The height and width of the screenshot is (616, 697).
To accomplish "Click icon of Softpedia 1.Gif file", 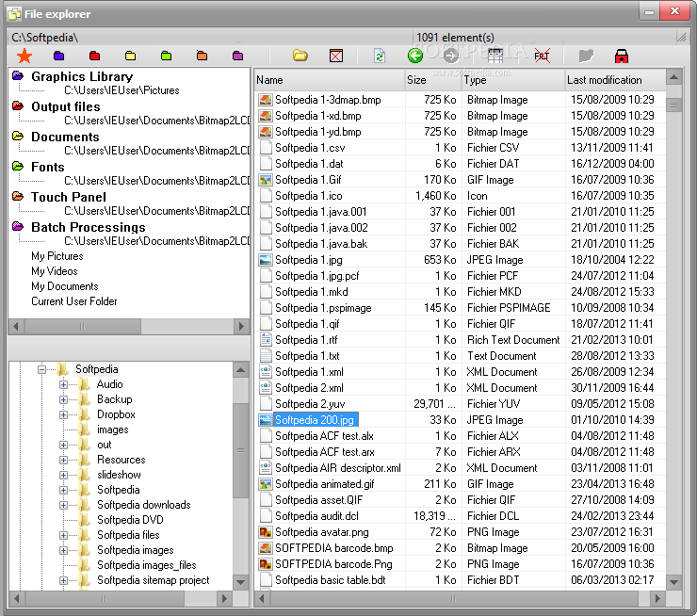I will coord(266,180).
